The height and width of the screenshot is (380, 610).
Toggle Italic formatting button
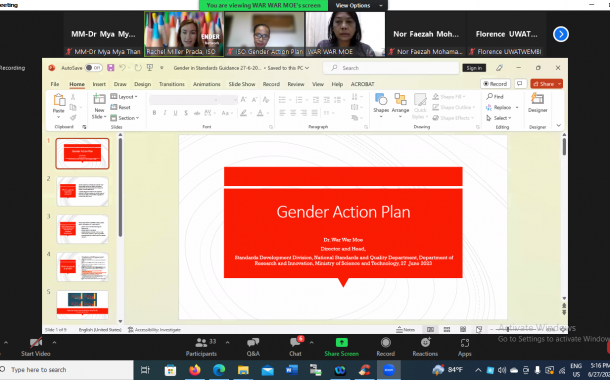(x=165, y=113)
